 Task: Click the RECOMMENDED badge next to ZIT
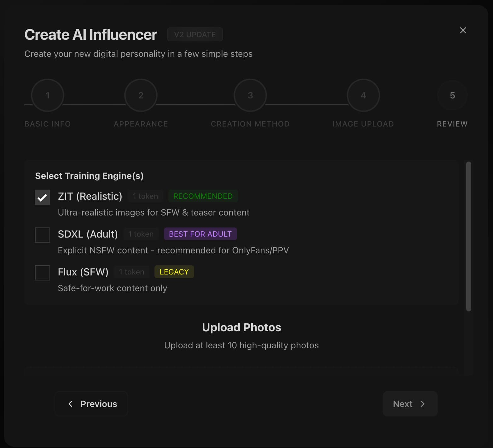(x=203, y=196)
